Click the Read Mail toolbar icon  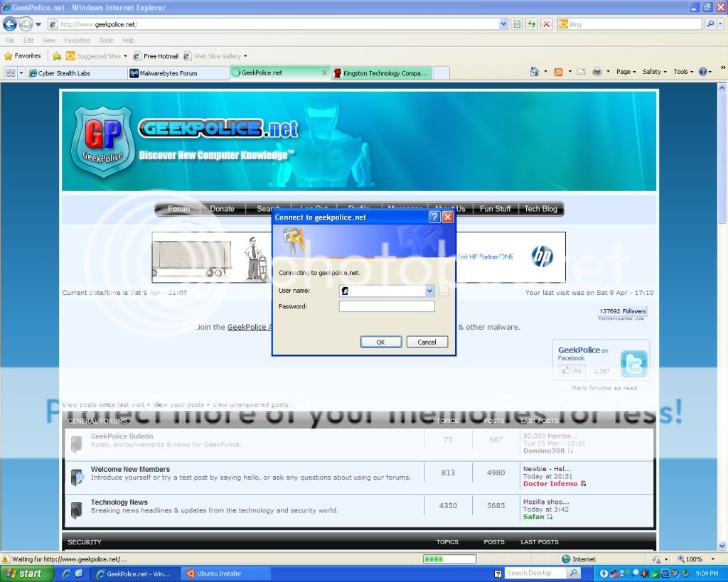[582, 72]
